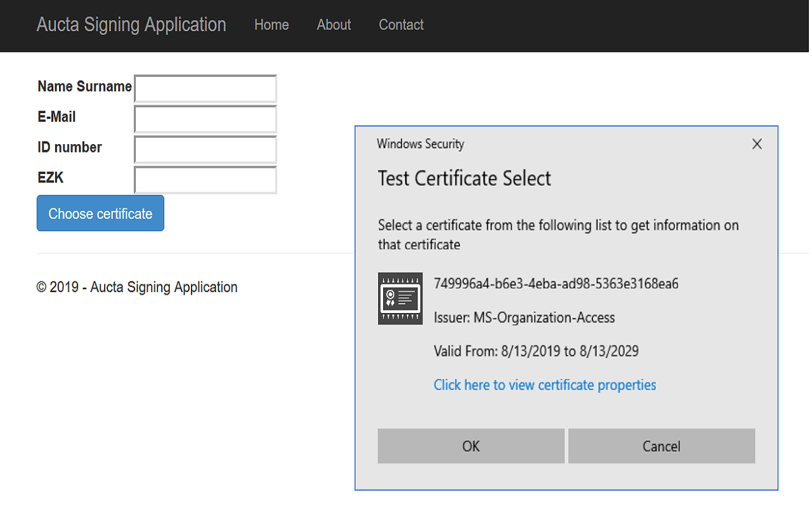Click the Choose certificate button
Viewport: 812px width, 508px height.
point(100,213)
